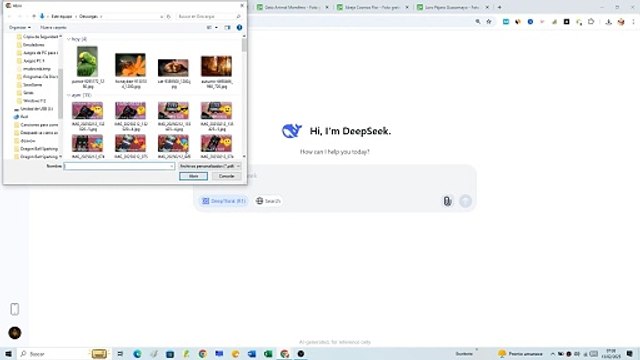Select the orange flower honeybee thumbnail

tap(130, 65)
